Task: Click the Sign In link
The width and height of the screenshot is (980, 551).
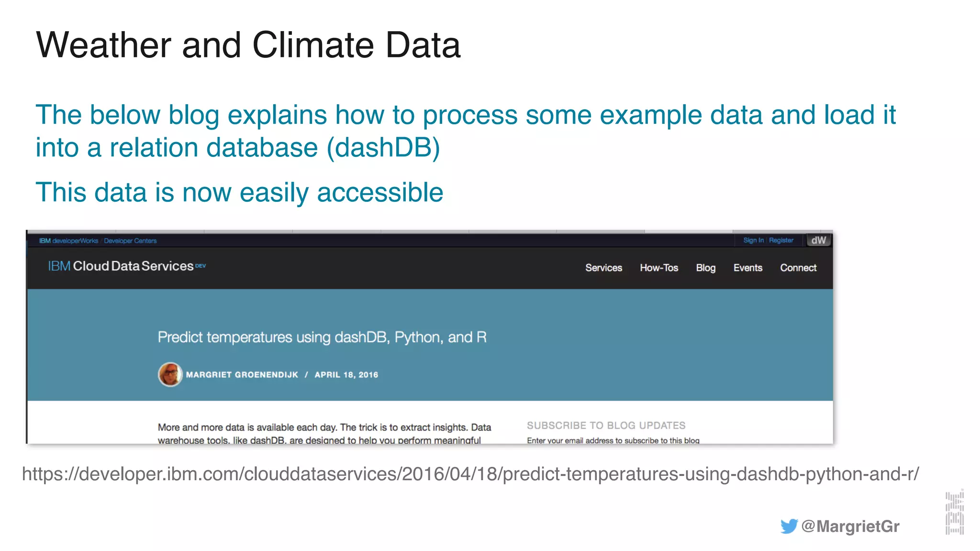Action: click(x=753, y=240)
